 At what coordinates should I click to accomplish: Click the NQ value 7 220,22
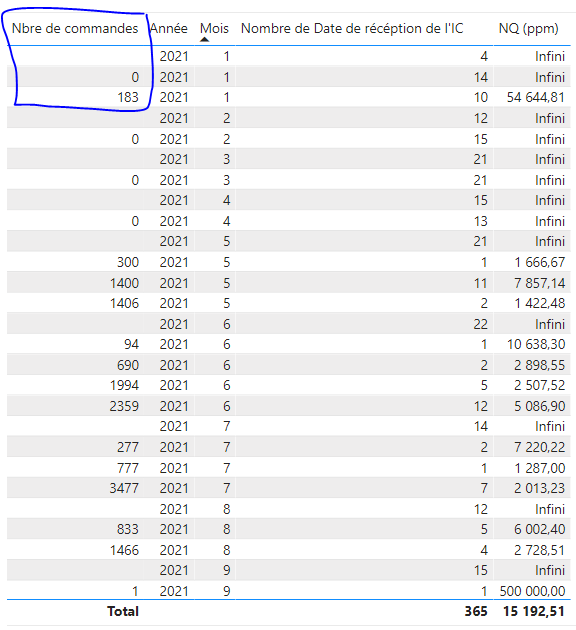coord(539,447)
